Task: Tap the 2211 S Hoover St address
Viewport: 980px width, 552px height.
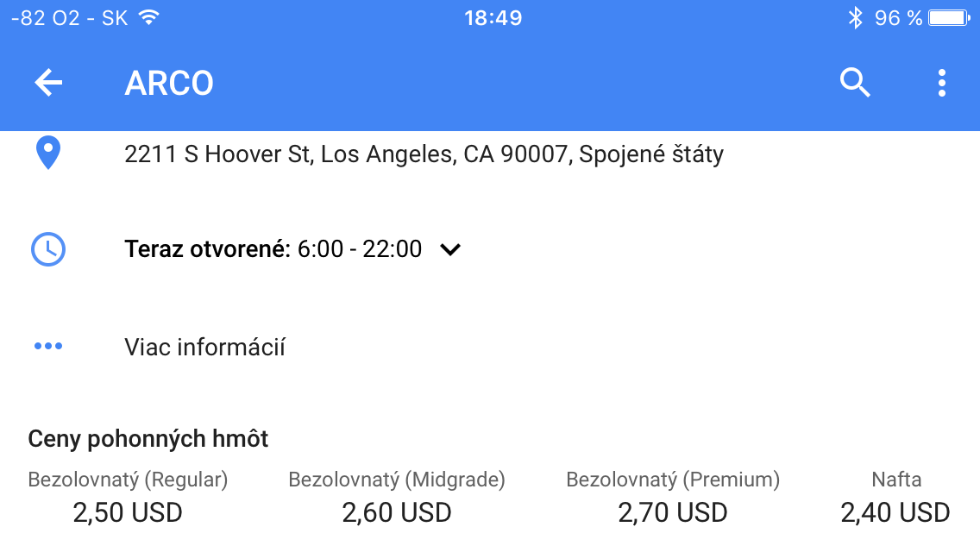Action: 424,154
